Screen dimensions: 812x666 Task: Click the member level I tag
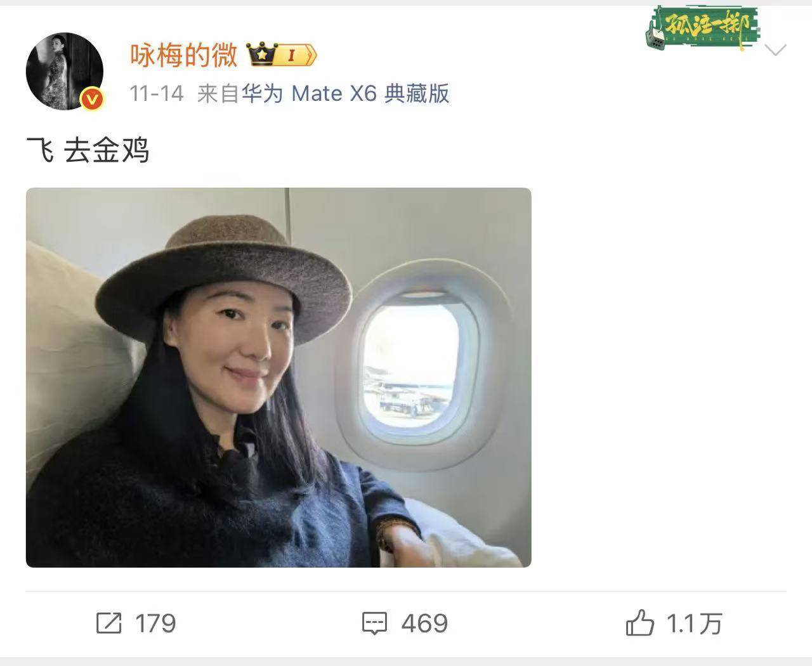point(294,55)
